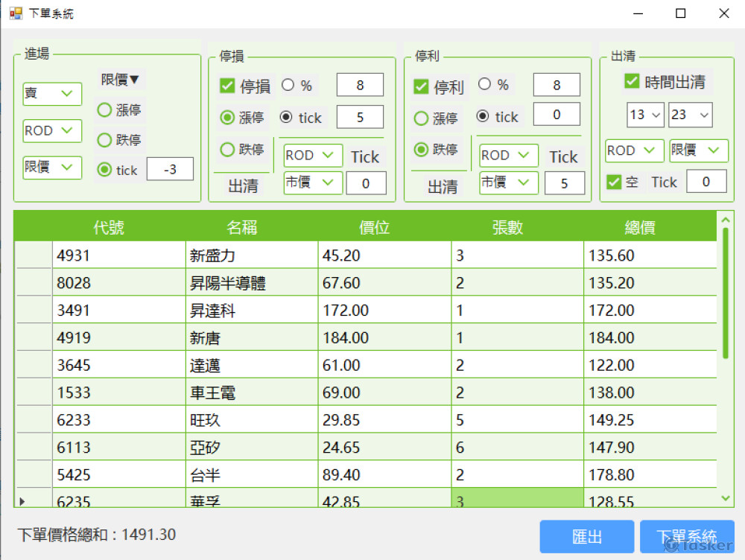Click the scrollbar down arrow on the table
This screenshot has height=560, width=745.
[x=724, y=497]
